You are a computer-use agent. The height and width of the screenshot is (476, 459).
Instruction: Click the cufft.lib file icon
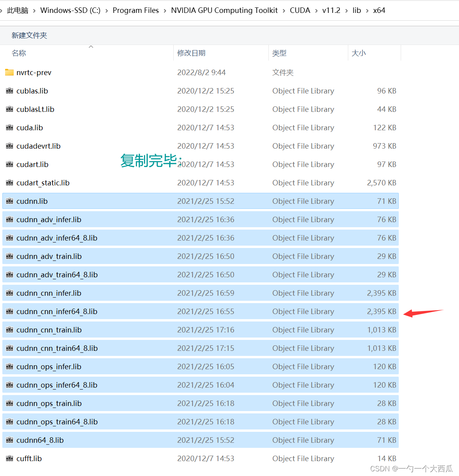[x=10, y=458]
